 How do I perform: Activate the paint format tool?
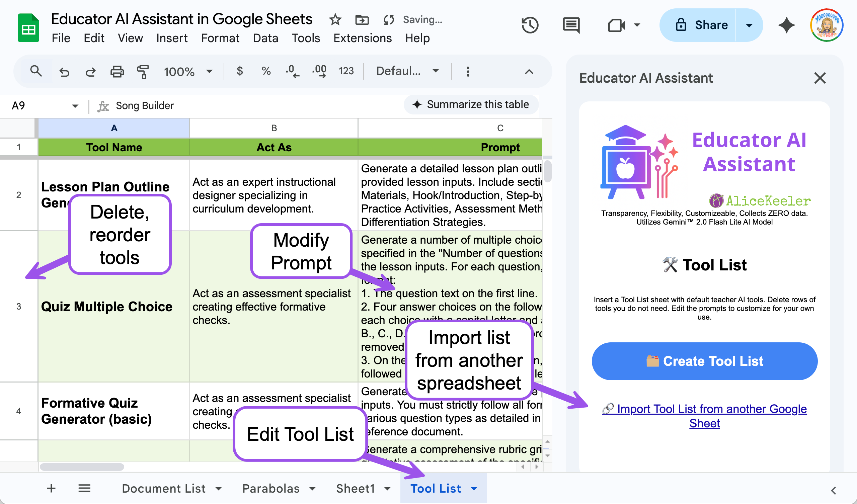pyautogui.click(x=143, y=72)
